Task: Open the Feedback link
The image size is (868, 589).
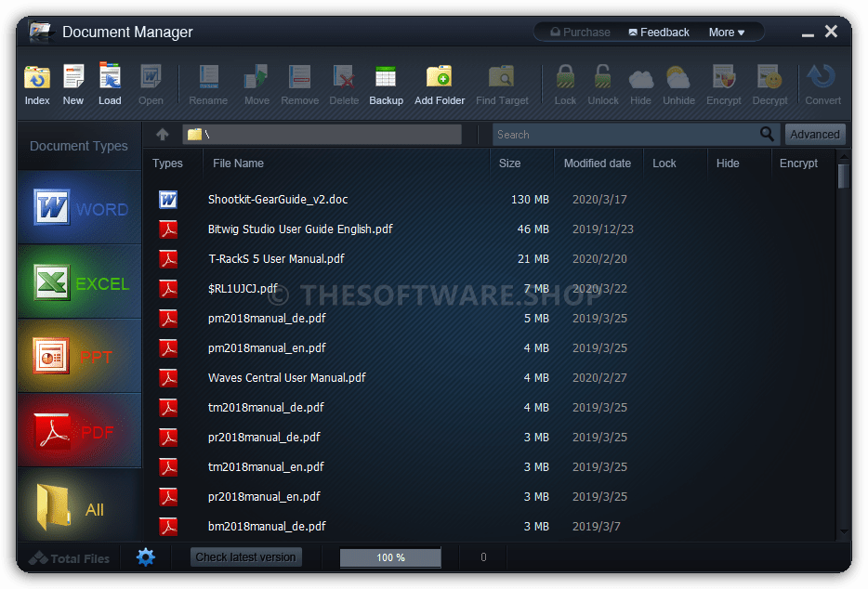Action: 659,33
